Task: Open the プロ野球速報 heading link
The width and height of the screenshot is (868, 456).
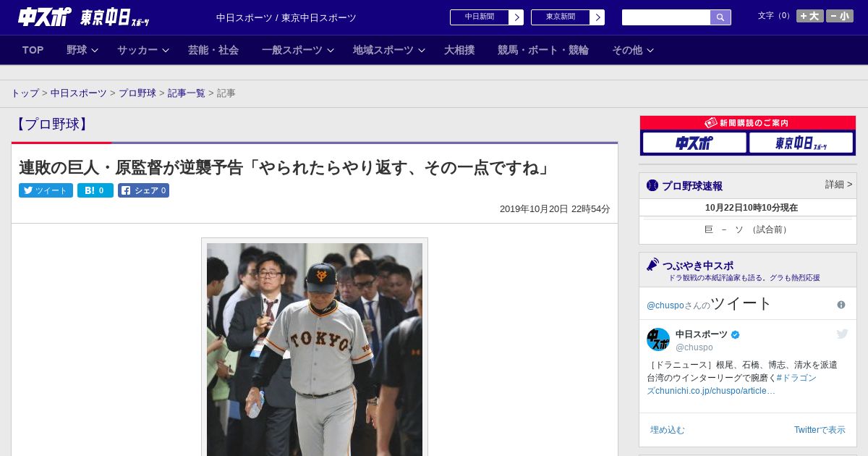Action: tap(692, 186)
